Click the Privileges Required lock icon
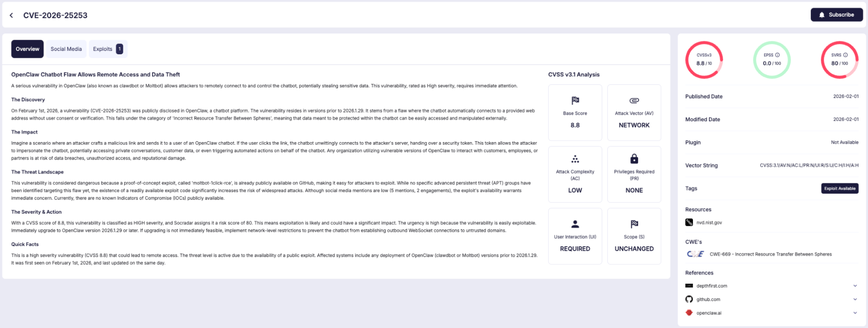The width and height of the screenshot is (868, 328). [x=634, y=159]
